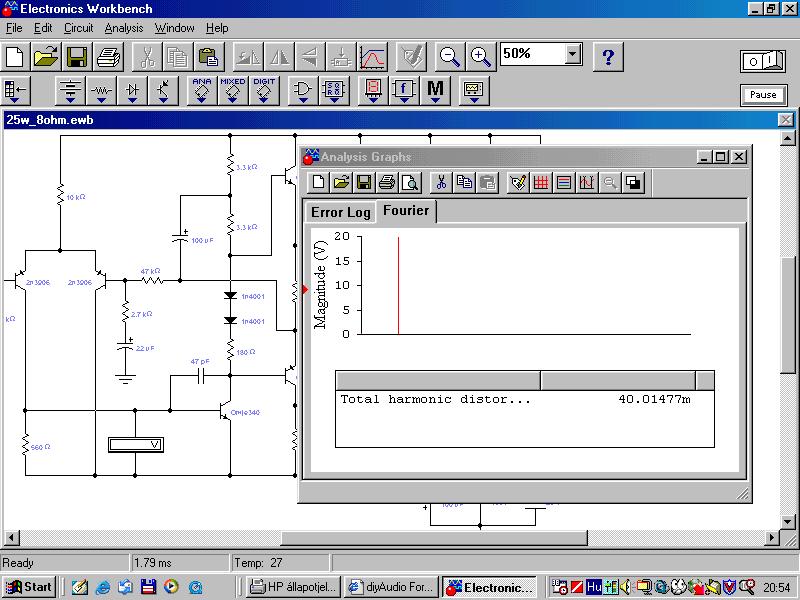Zoom out of the circuit

tap(449, 57)
